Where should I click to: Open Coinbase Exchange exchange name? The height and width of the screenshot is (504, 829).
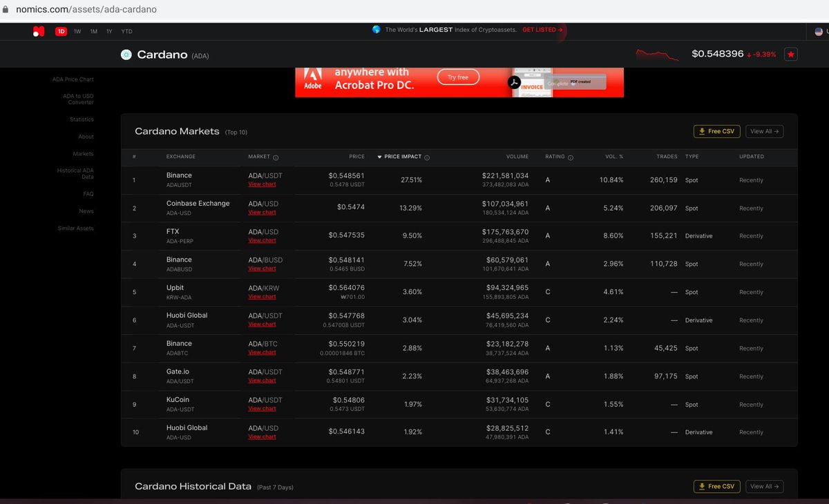coord(198,204)
